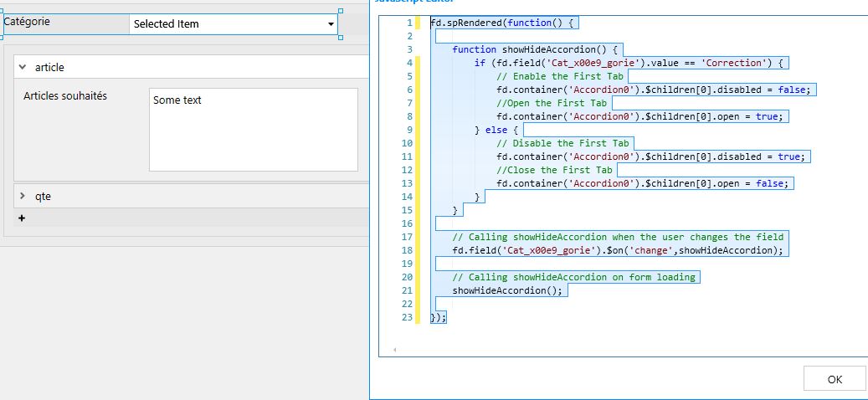Viewport: 868px width, 400px height.
Task: Collapse the article accordion chevron
Action: coord(23,67)
